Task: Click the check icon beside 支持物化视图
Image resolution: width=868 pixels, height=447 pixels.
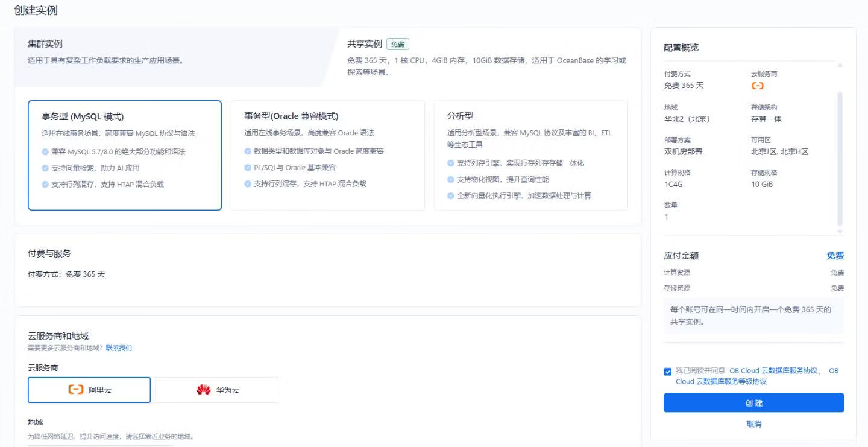Action: (451, 180)
